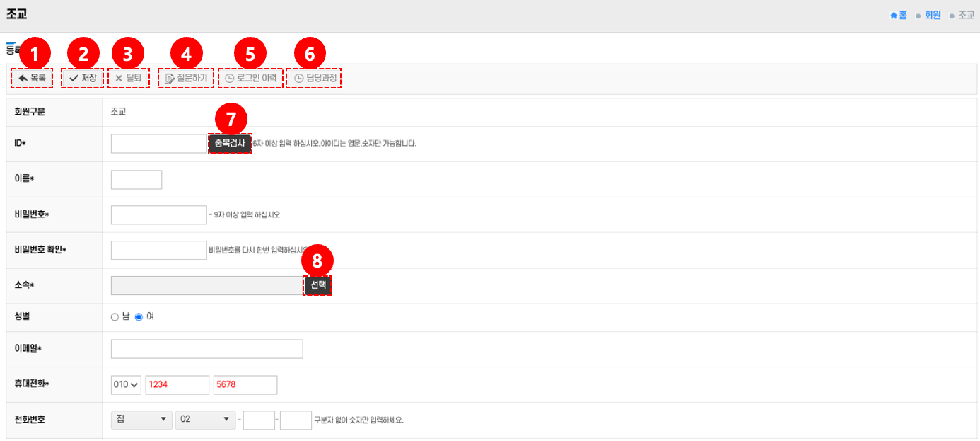Click the home icon link 홈
Image resolution: width=980 pixels, height=441 pixels.
[x=899, y=15]
